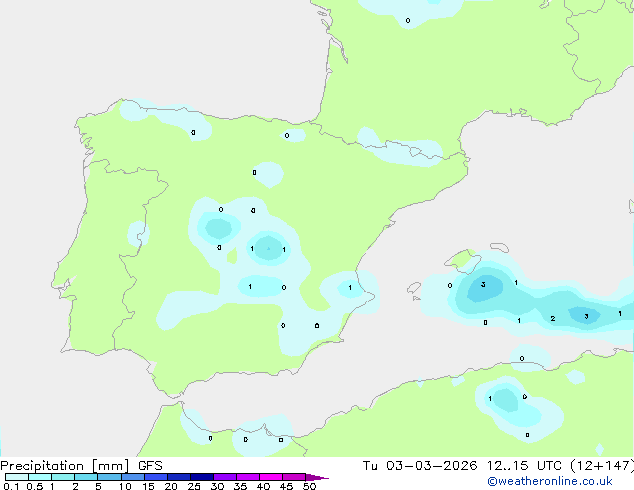
Task: Click the "50" legend scale label
Action: [x=309, y=486]
